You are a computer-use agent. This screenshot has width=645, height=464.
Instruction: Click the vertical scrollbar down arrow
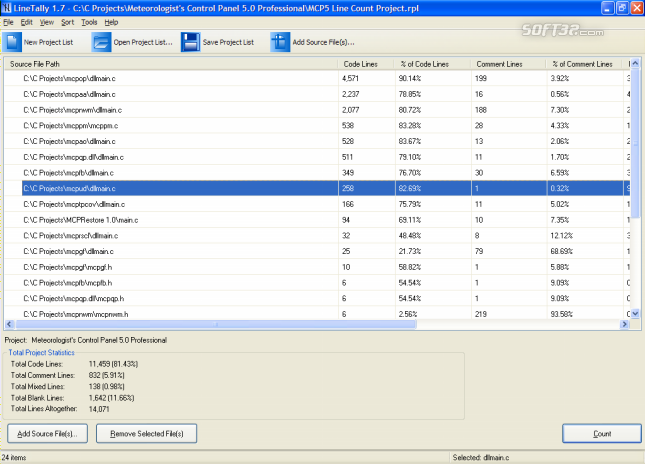635,313
